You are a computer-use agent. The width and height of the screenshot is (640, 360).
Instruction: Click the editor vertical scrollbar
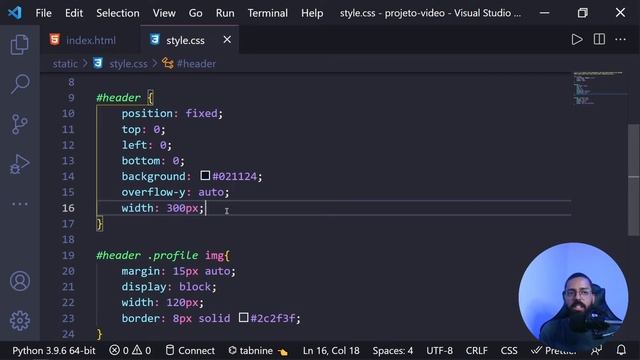633,180
